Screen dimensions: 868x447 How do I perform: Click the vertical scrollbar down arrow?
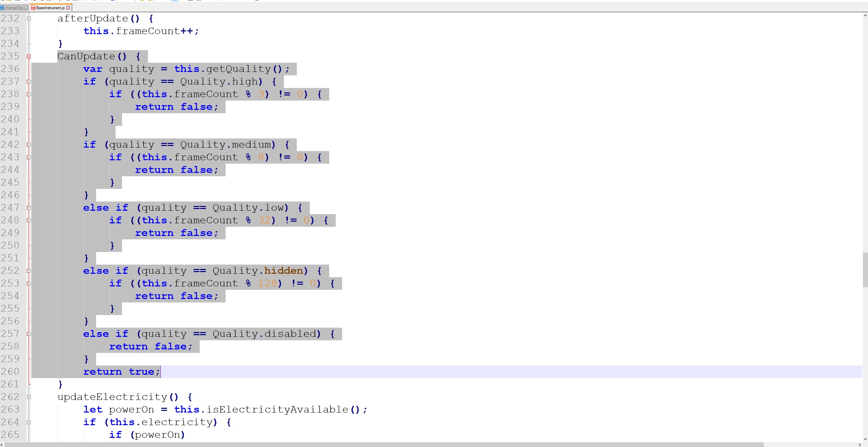point(865,439)
